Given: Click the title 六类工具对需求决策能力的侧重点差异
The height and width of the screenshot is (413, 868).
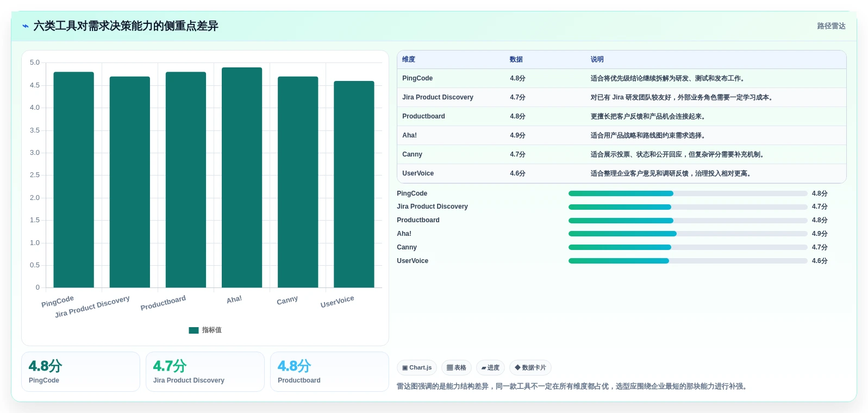Looking at the screenshot, I should pos(126,26).
